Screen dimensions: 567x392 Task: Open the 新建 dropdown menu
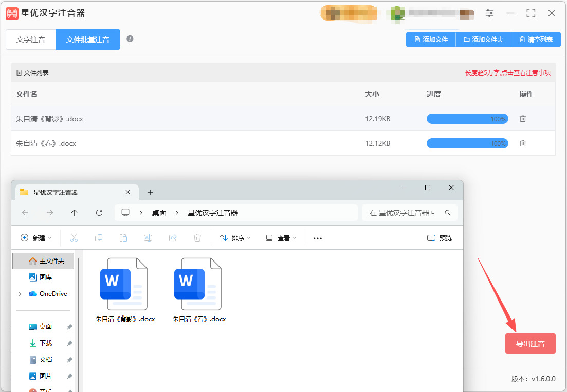point(36,238)
